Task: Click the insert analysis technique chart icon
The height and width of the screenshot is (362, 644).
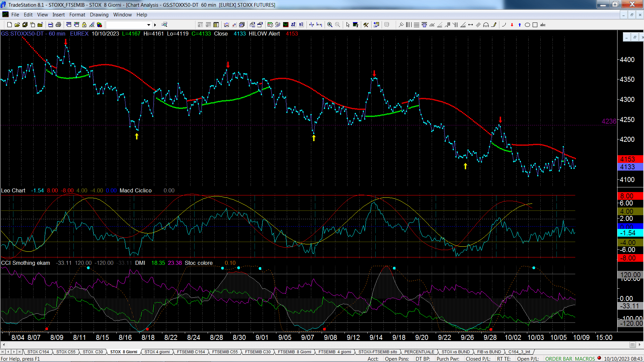Action: tap(226, 25)
